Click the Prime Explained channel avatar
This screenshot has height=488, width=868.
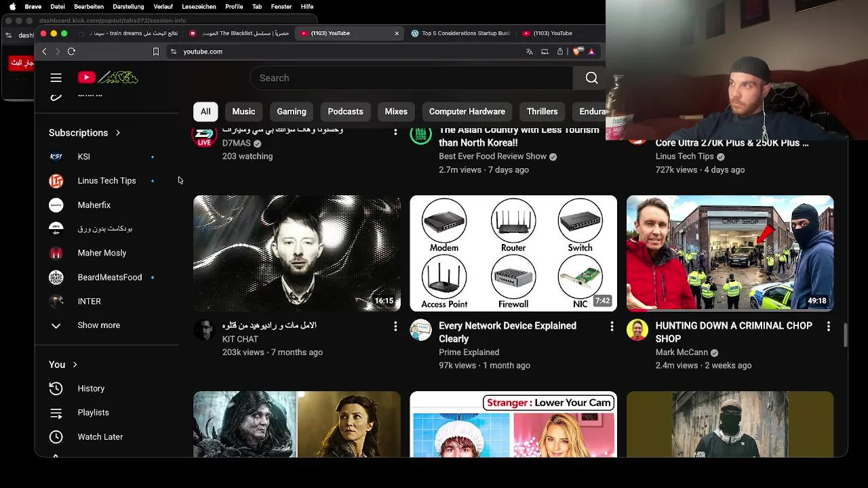(420, 329)
